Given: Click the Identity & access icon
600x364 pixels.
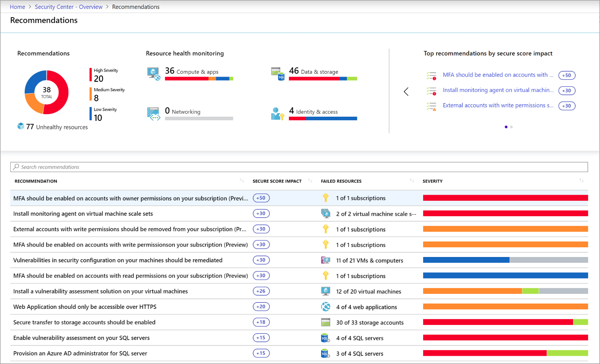Looking at the screenshot, I should [278, 113].
